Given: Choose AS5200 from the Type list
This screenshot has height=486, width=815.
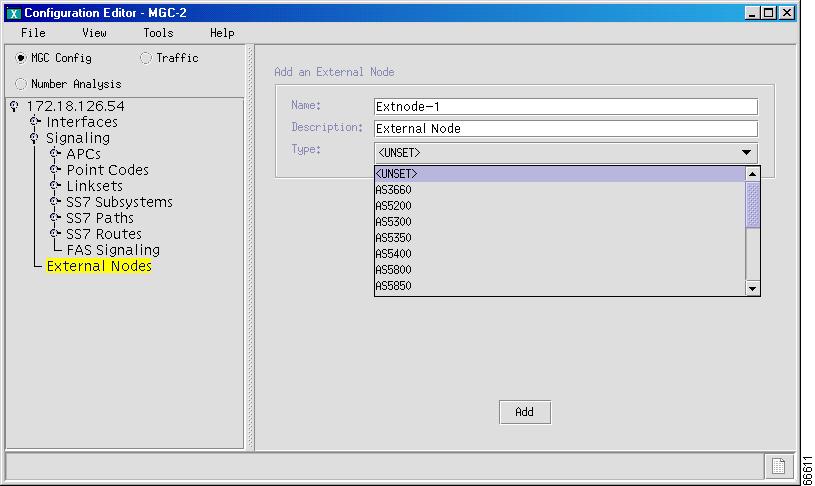Looking at the screenshot, I should pos(560,206).
